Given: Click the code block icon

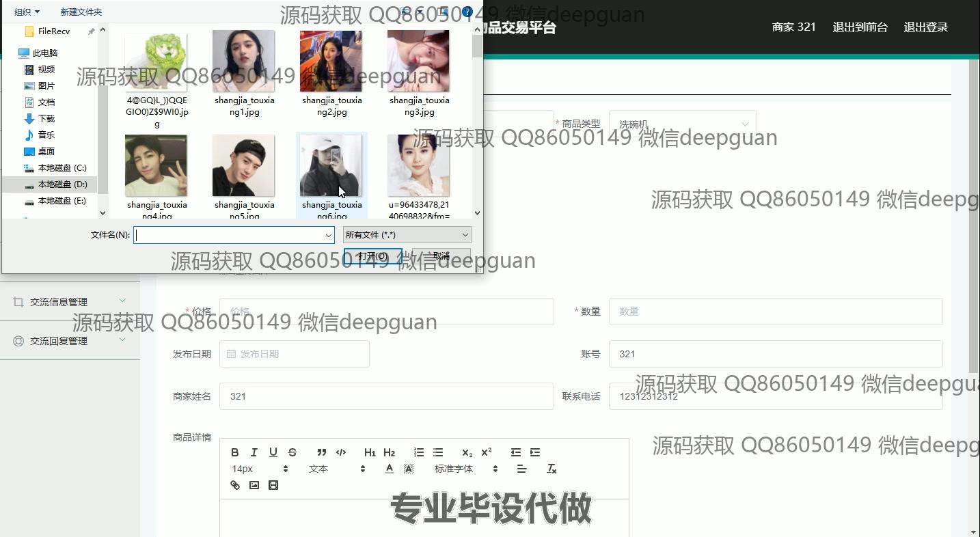Looking at the screenshot, I should click(x=341, y=452).
